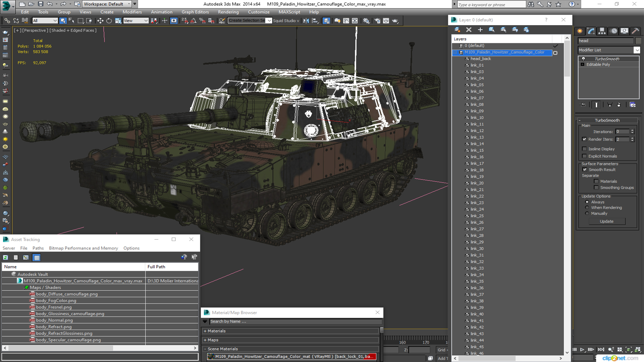644x362 pixels.
Task: Add selected objects to layer plus icon
Action: (480, 30)
